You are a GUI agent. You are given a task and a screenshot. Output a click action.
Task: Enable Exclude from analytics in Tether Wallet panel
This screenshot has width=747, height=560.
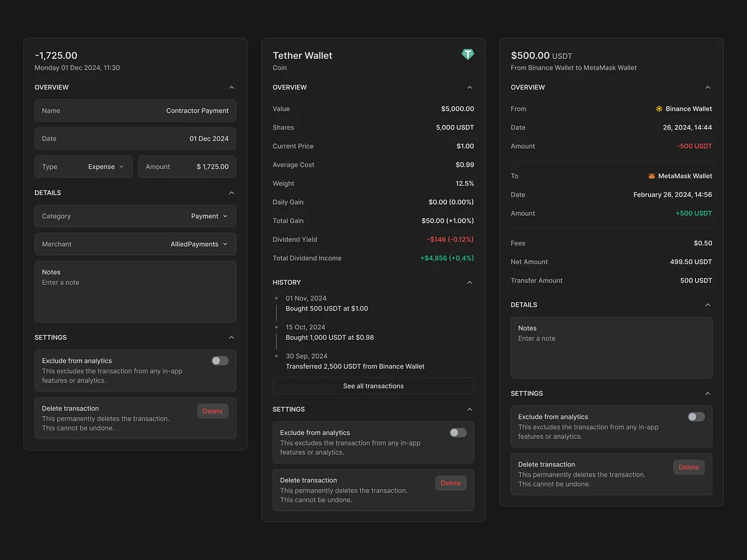[458, 432]
